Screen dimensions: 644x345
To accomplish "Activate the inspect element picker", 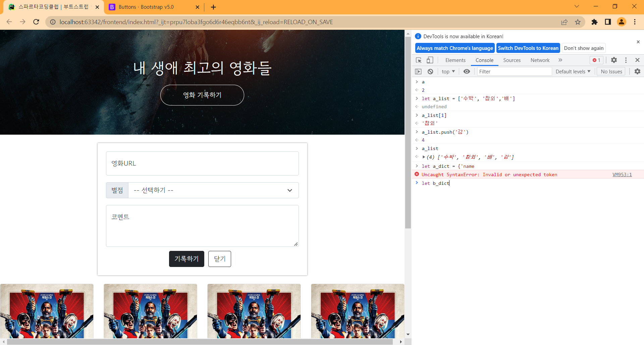I will (x=419, y=60).
